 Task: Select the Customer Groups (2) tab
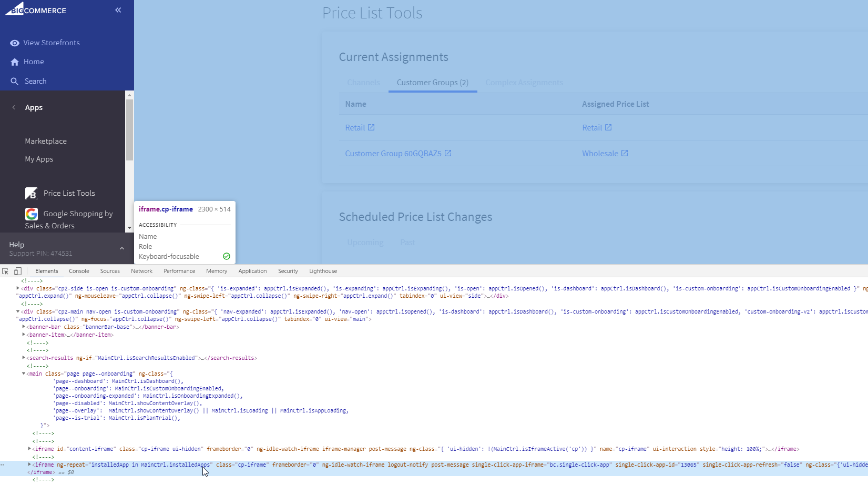pyautogui.click(x=433, y=83)
